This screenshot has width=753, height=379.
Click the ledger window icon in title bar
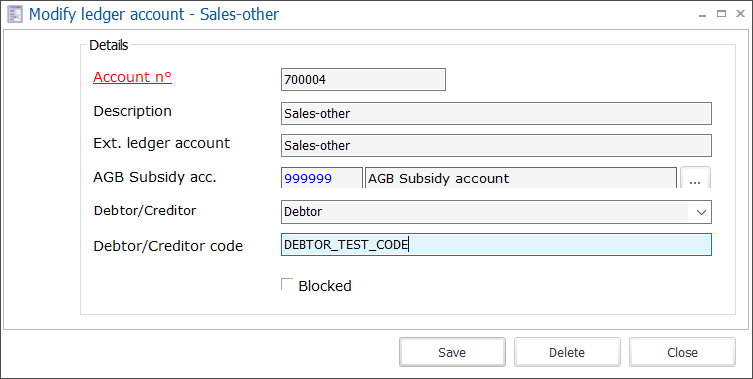tap(15, 14)
